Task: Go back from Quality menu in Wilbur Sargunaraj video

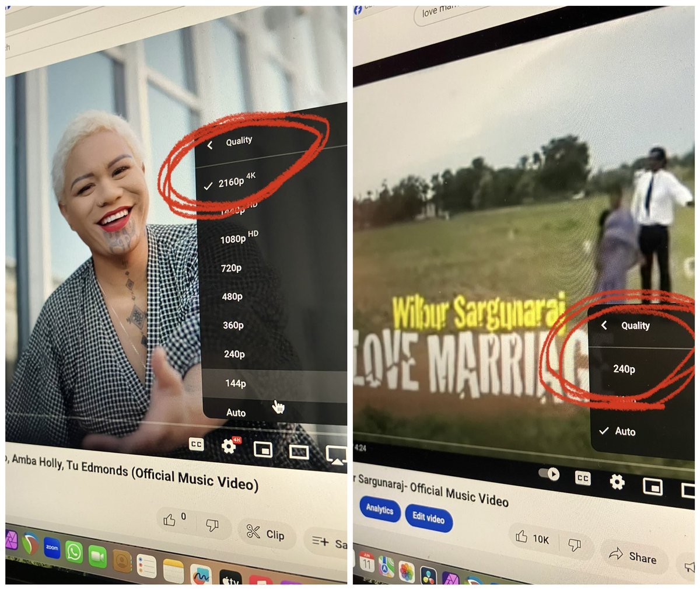Action: point(604,325)
